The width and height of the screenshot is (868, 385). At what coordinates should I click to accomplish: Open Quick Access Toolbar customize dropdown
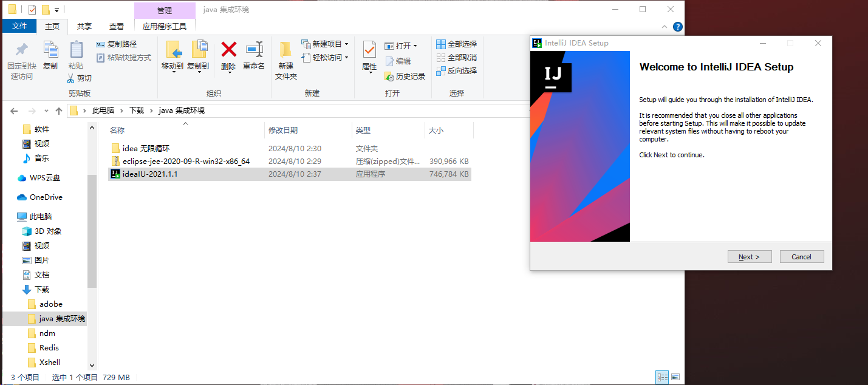pos(56,10)
